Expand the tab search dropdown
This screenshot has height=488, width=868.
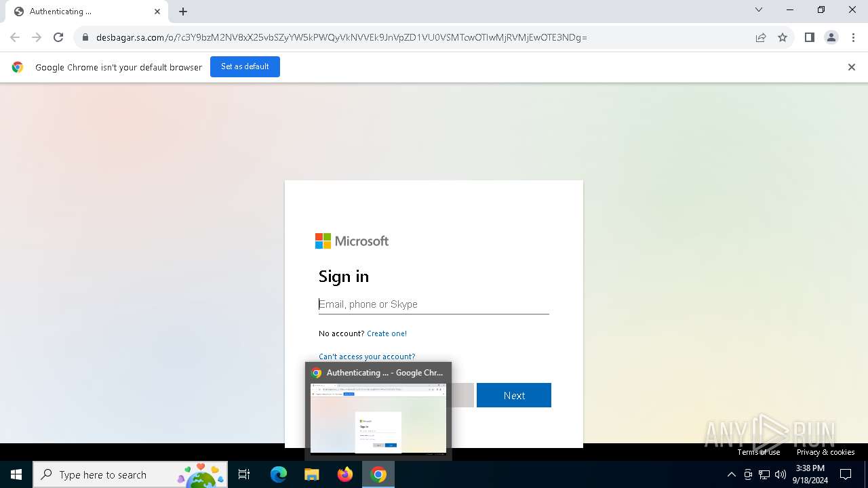(759, 10)
